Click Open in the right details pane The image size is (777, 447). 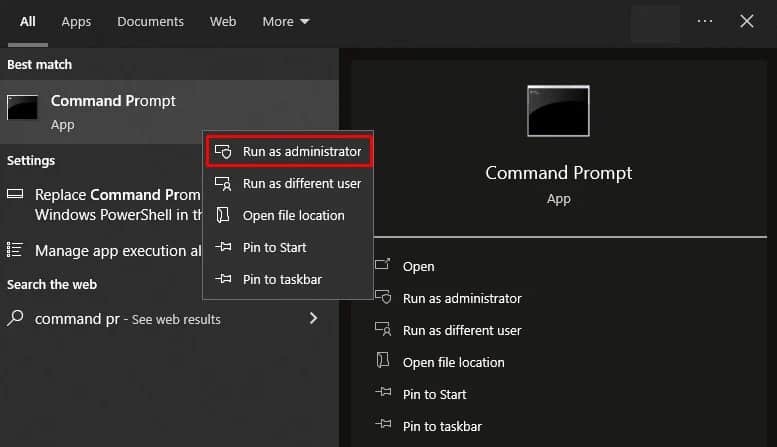pyautogui.click(x=419, y=267)
